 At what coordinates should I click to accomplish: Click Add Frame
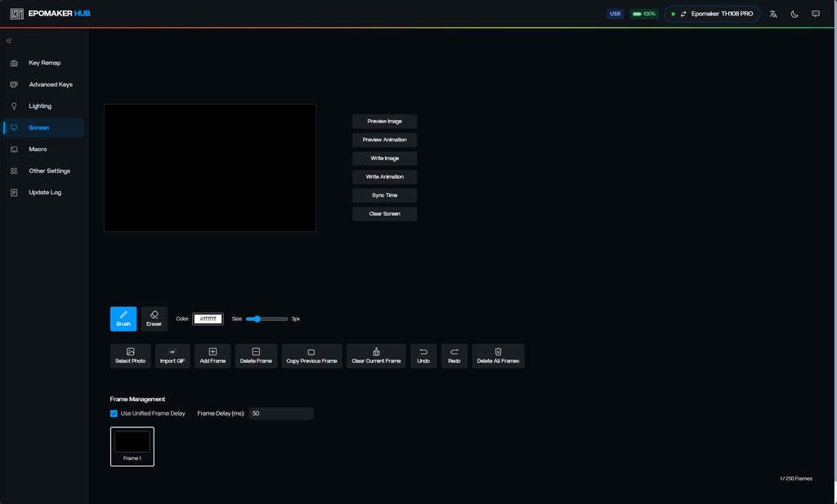213,356
